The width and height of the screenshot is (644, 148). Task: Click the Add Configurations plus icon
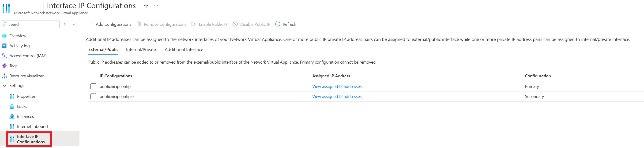tap(91, 24)
